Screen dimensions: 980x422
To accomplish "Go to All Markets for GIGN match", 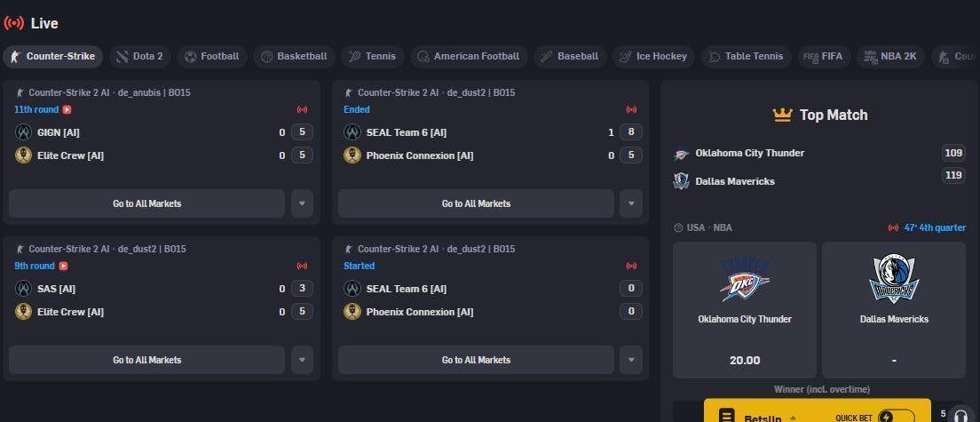I will pos(146,203).
